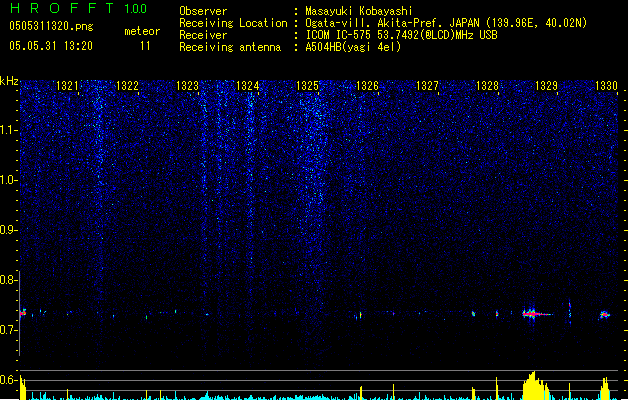Viewport: 629px width, 400px height.
Task: Click the 1321 time marker
Action: click(67, 86)
